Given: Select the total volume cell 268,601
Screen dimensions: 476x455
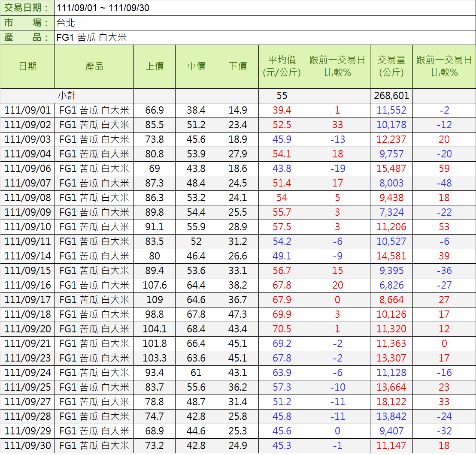Looking at the screenshot, I should 391,96.
